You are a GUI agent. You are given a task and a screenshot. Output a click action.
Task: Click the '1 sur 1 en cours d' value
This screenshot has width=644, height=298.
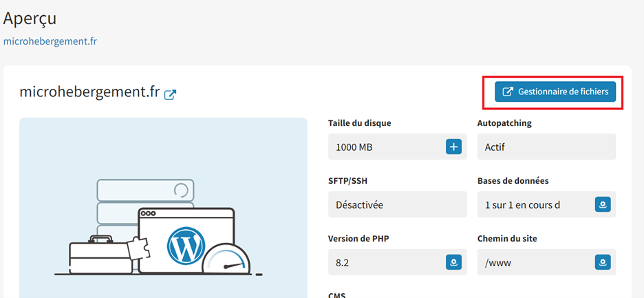pos(522,204)
